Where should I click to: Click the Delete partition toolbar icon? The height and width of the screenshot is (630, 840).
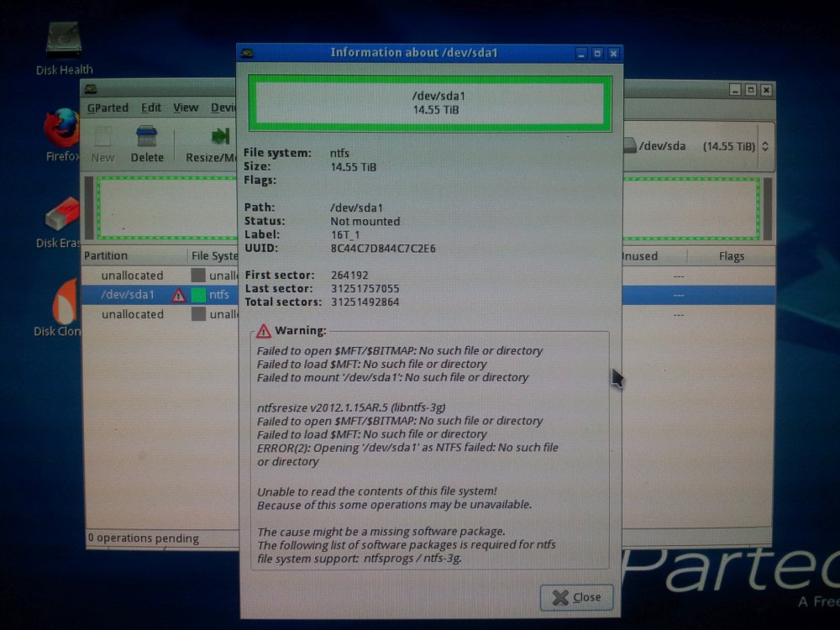coord(147,141)
